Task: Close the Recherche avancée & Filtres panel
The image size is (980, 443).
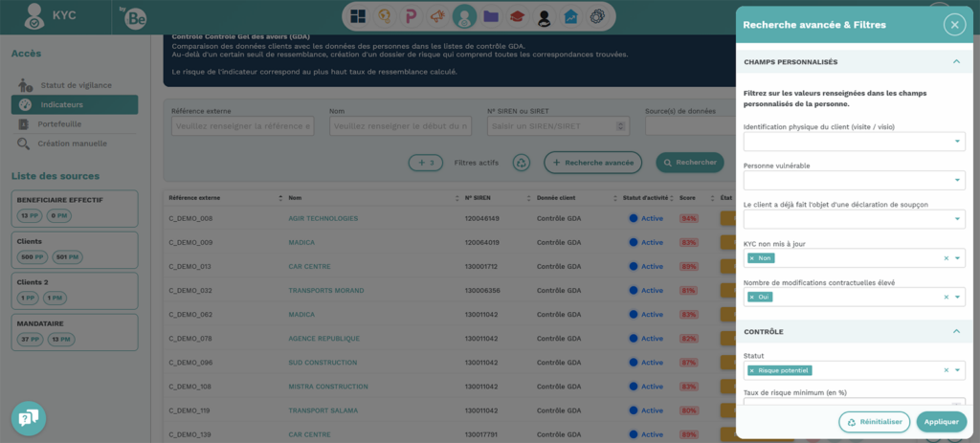Action: [x=954, y=25]
